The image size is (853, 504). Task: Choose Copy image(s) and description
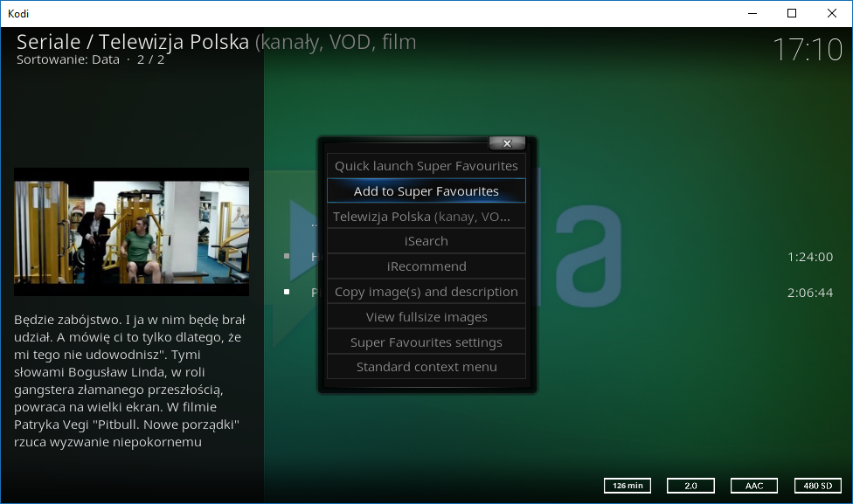click(426, 292)
